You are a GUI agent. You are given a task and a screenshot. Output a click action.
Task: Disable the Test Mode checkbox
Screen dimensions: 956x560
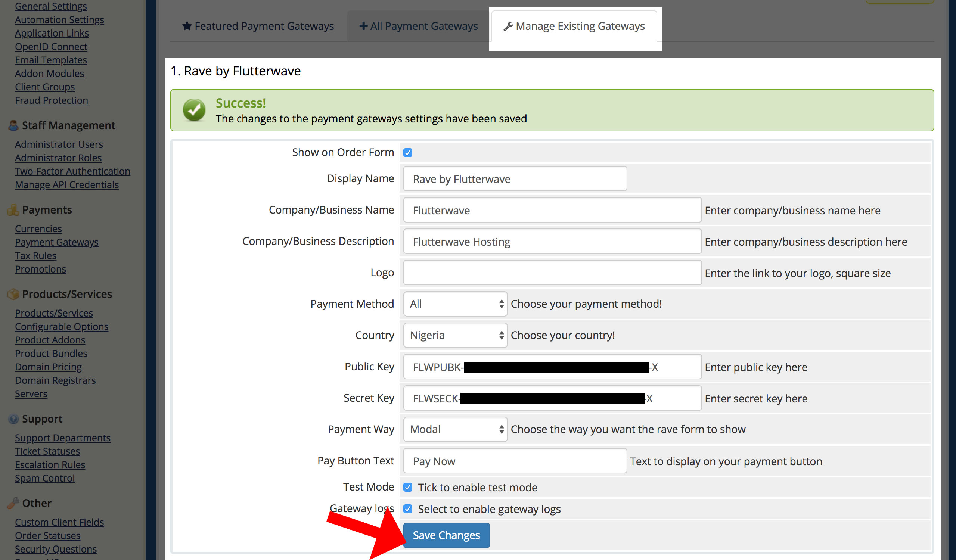(x=408, y=487)
